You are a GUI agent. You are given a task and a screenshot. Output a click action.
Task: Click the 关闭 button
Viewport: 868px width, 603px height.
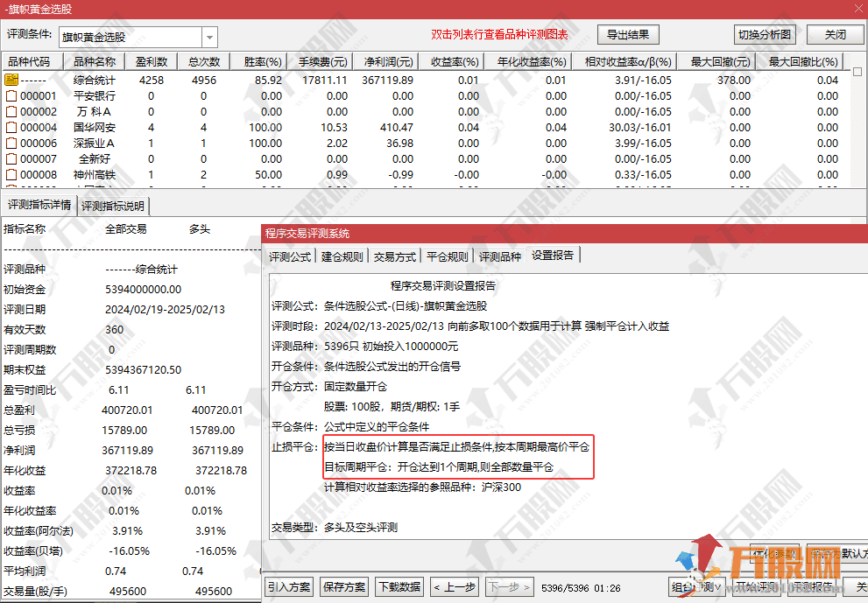[x=835, y=34]
